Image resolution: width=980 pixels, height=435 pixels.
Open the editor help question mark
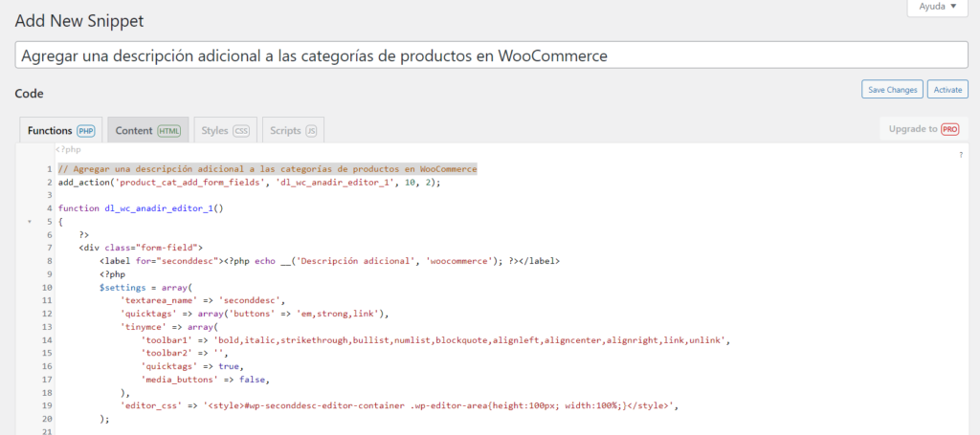[x=960, y=154]
